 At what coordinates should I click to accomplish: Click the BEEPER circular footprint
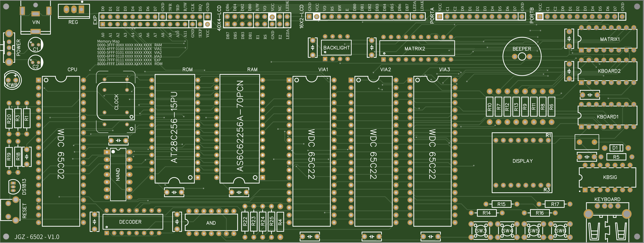[522, 56]
